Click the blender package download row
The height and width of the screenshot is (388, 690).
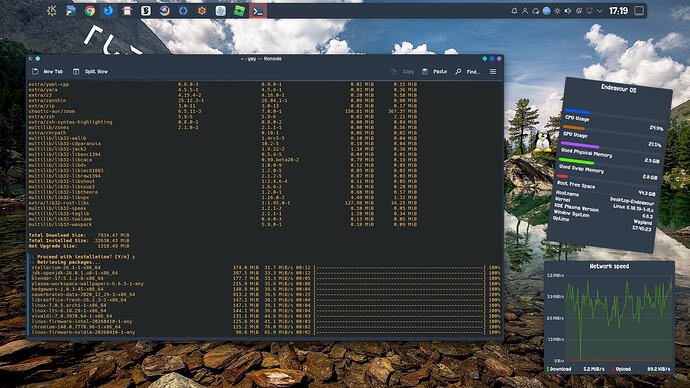266,278
